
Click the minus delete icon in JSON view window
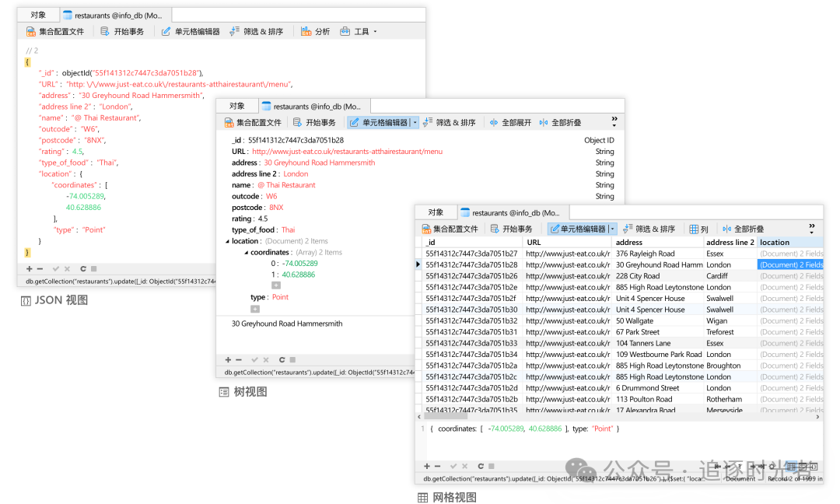pos(40,269)
